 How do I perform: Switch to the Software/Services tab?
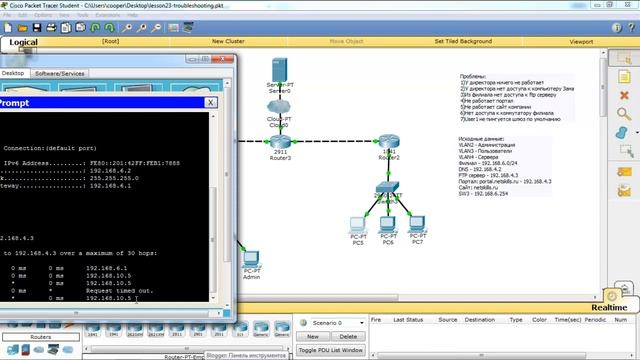(60, 73)
